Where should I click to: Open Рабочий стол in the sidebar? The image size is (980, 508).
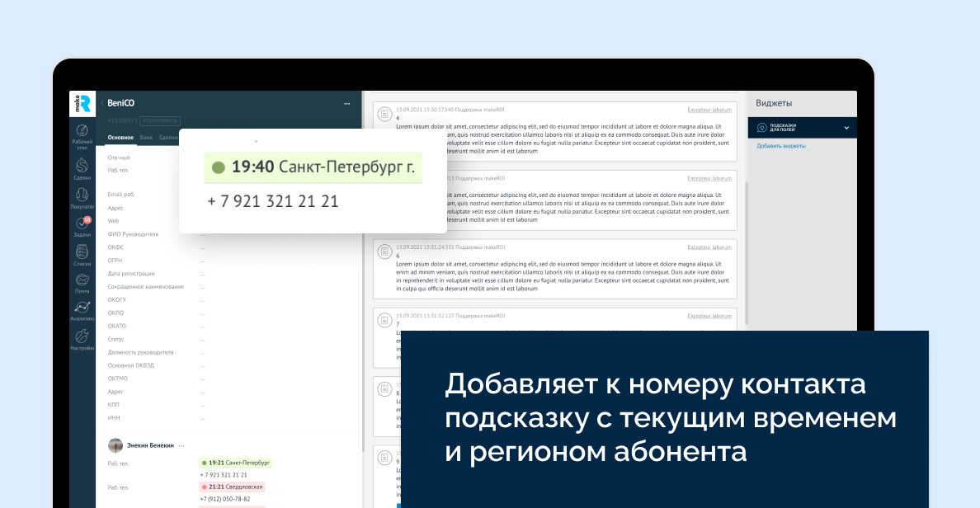coord(82,136)
